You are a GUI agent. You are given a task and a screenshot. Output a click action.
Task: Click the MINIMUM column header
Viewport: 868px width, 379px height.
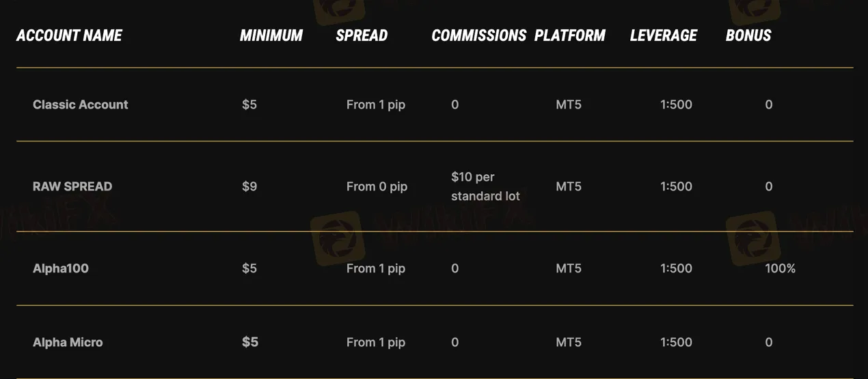coord(271,36)
